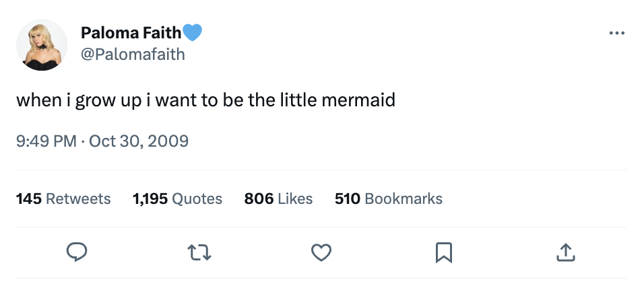The width and height of the screenshot is (644, 284).
Task: Open Paloma Faith's profile picture
Action: [x=41, y=44]
